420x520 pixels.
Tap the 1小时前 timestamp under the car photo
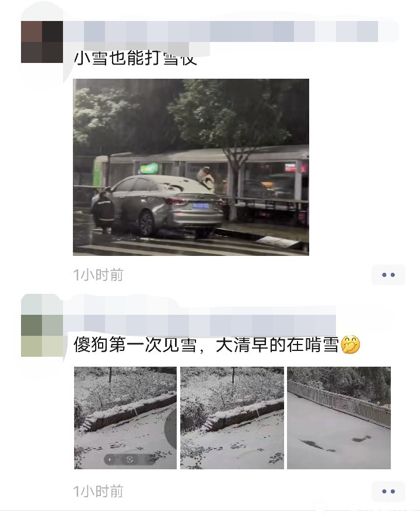point(98,275)
